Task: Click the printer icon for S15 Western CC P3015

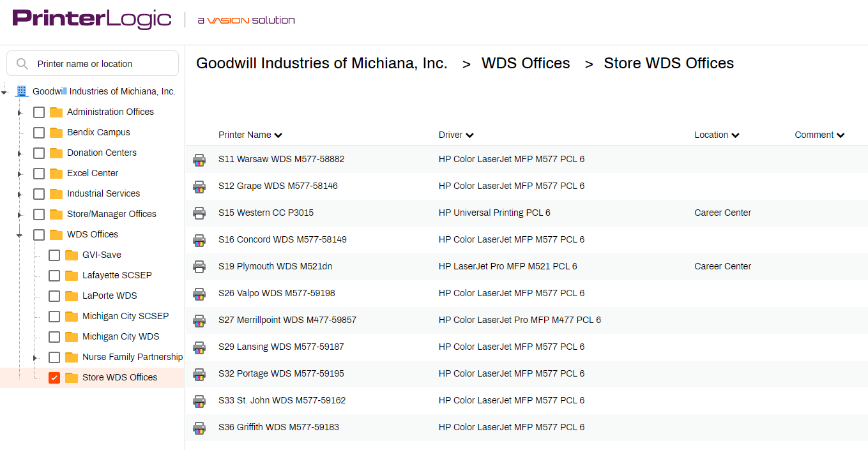Action: (x=199, y=213)
